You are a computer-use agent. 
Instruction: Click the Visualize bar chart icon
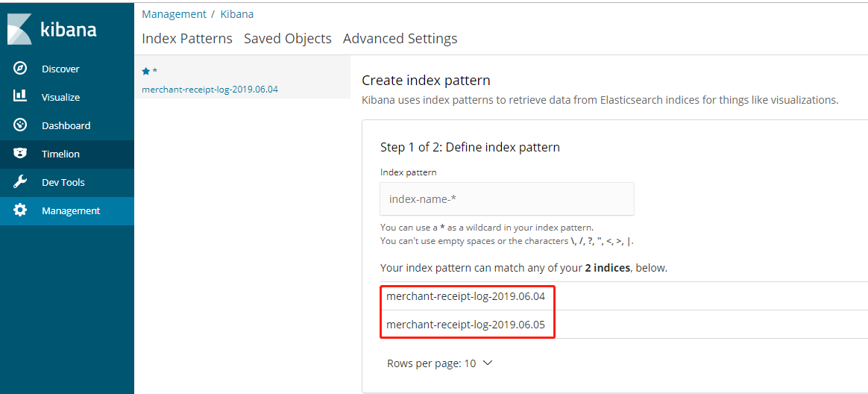coord(20,96)
